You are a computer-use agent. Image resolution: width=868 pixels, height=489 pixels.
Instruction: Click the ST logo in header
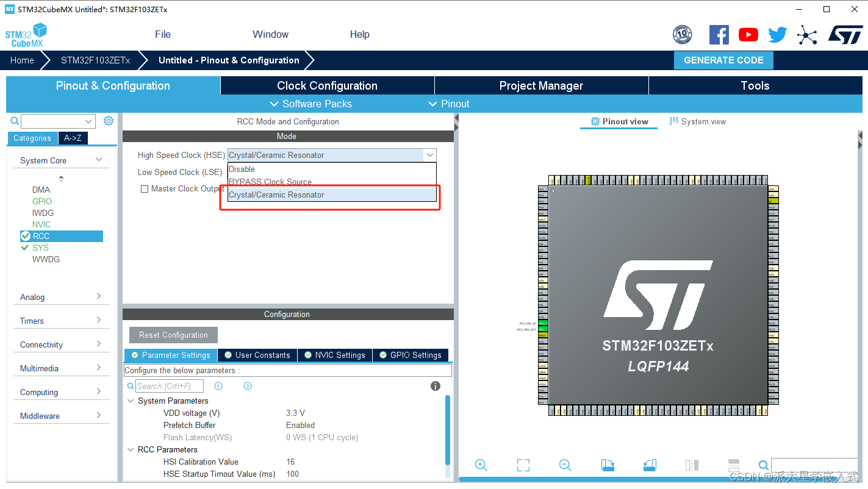845,35
